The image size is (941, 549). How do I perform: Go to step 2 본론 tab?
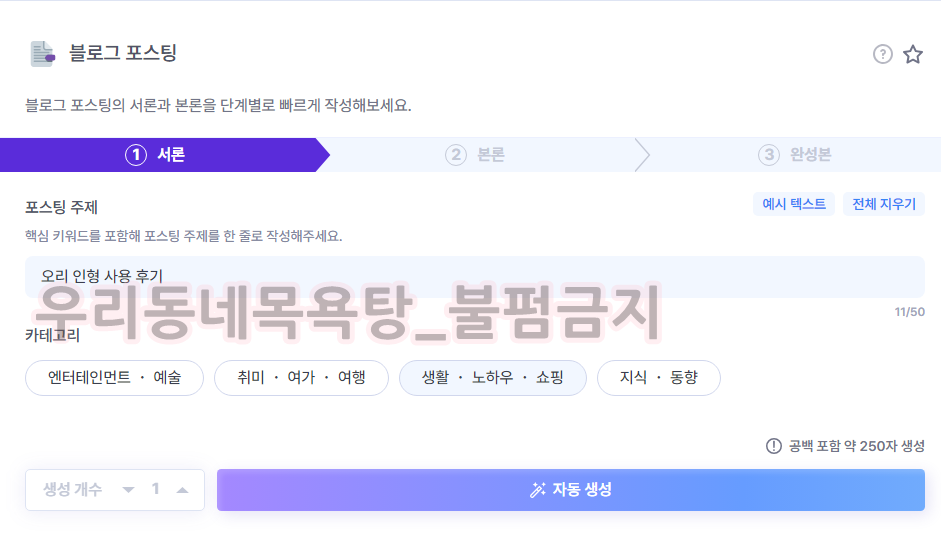(x=477, y=155)
